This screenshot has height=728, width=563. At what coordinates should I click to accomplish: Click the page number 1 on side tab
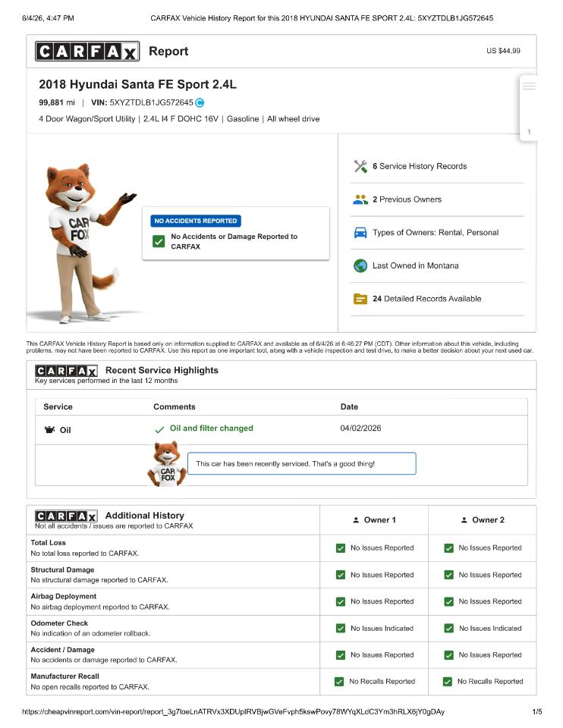(529, 132)
